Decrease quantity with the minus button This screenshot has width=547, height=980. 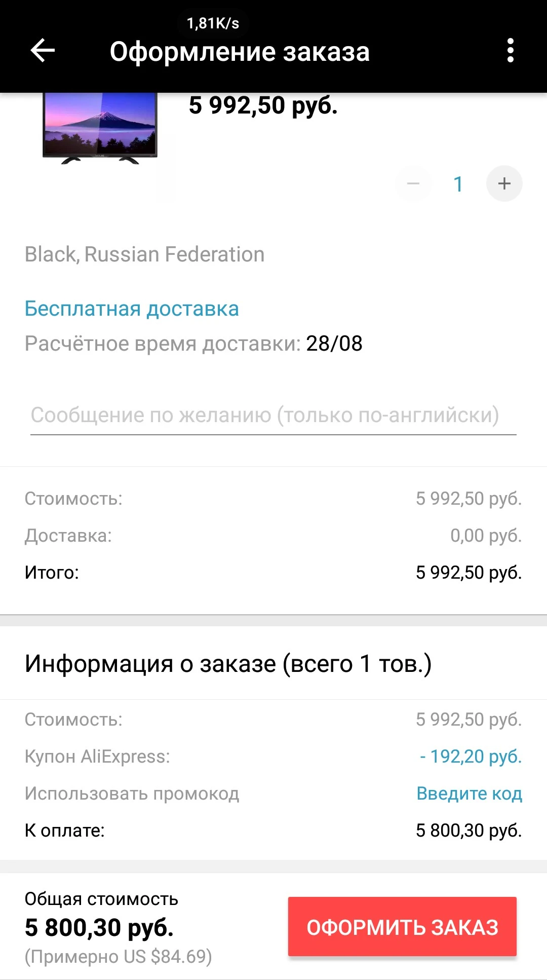[x=413, y=183]
